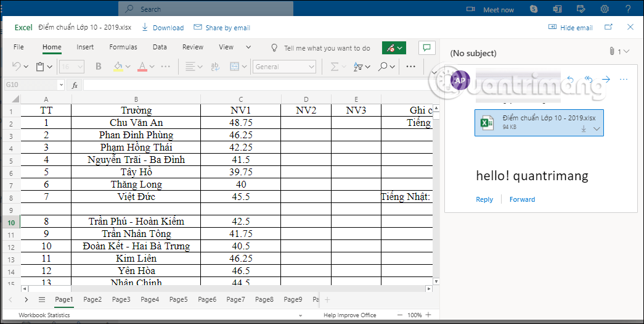The image size is (644, 324).
Task: Switch to the Insert tab
Action: pyautogui.click(x=85, y=48)
